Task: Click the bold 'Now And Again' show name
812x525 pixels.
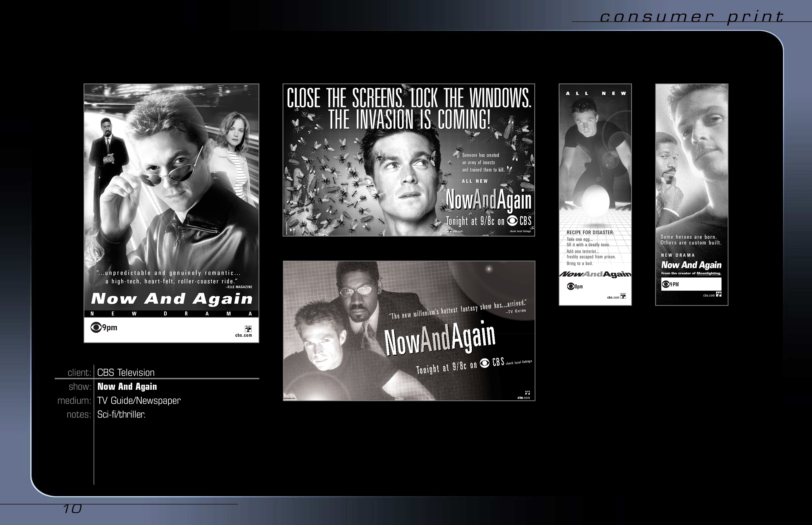Action: coord(127,387)
